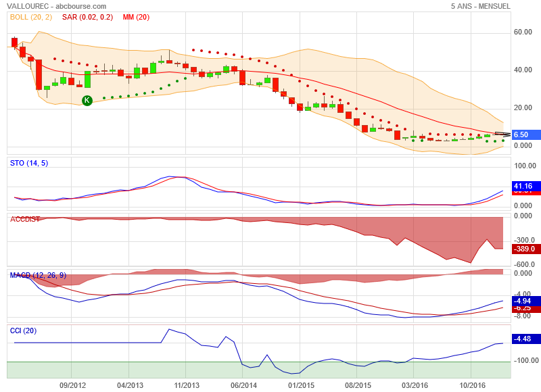Click the 01/2015 date axis label
Viewport: 541px width, 392px height.
[x=301, y=385]
